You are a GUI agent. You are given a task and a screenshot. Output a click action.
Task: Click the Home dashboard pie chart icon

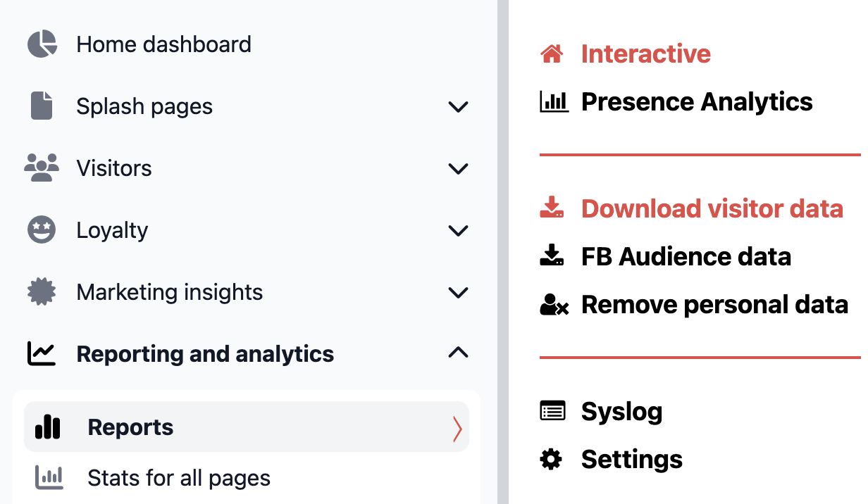point(42,44)
